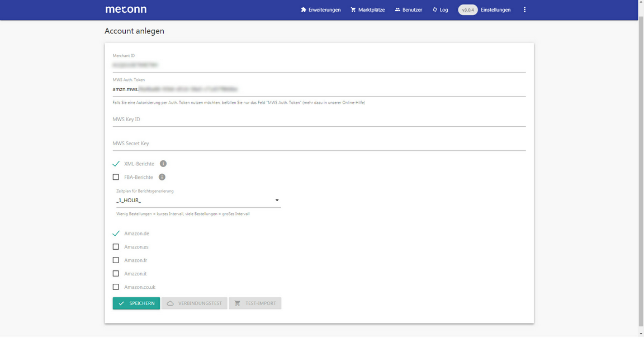The width and height of the screenshot is (644, 362).
Task: Click the Online-Hilfe hint text
Action: pyautogui.click(x=239, y=103)
